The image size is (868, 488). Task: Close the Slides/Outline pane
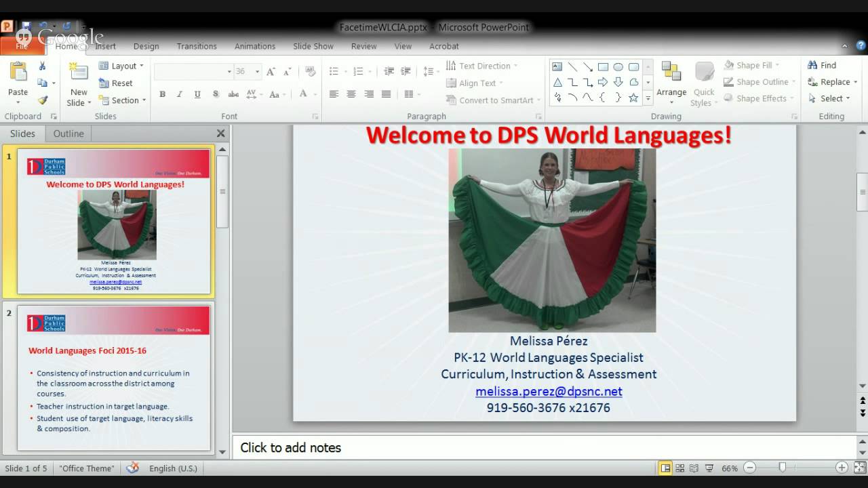point(220,134)
